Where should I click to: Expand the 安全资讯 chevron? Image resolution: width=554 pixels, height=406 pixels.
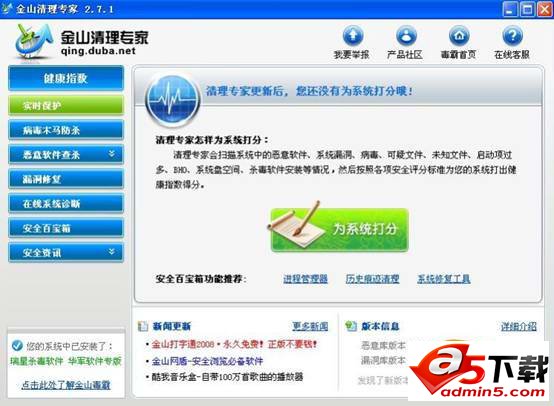[112, 251]
